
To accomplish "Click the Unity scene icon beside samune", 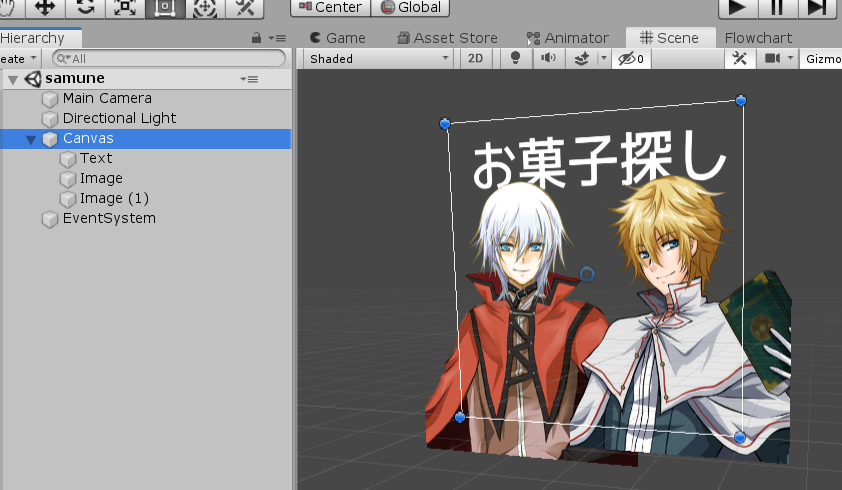I will (33, 79).
